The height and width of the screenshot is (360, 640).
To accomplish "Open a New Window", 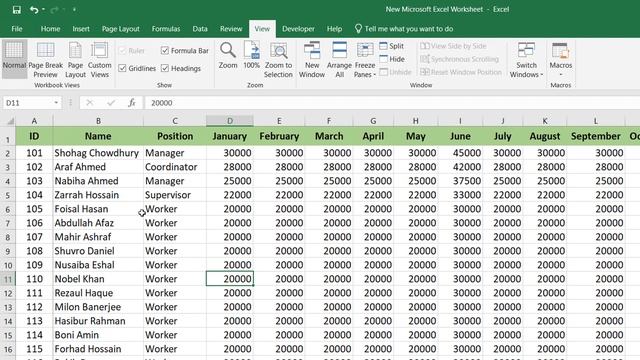I will (312, 59).
